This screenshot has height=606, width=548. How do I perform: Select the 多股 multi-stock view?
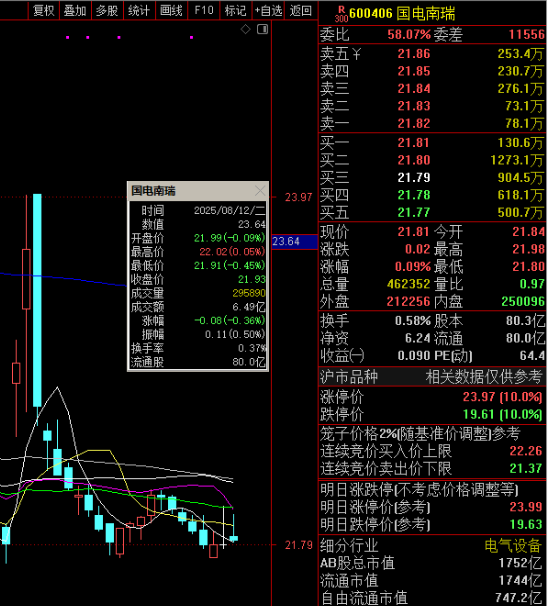pyautogui.click(x=107, y=10)
